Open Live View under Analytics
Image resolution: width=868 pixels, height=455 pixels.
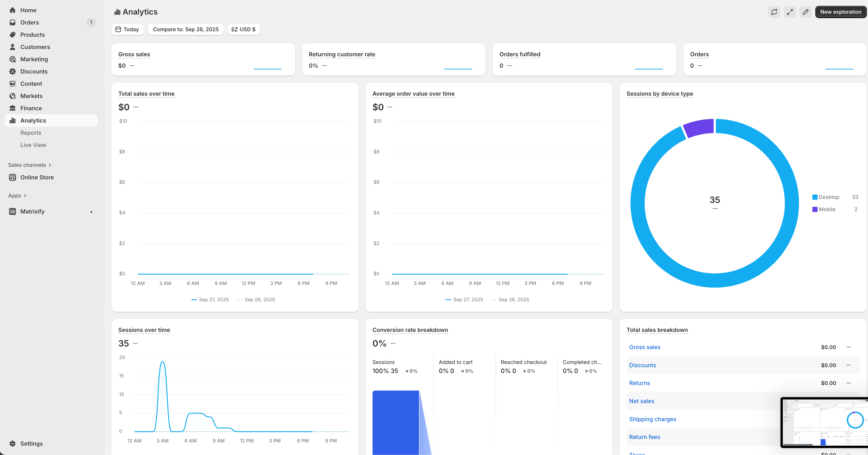(x=33, y=145)
